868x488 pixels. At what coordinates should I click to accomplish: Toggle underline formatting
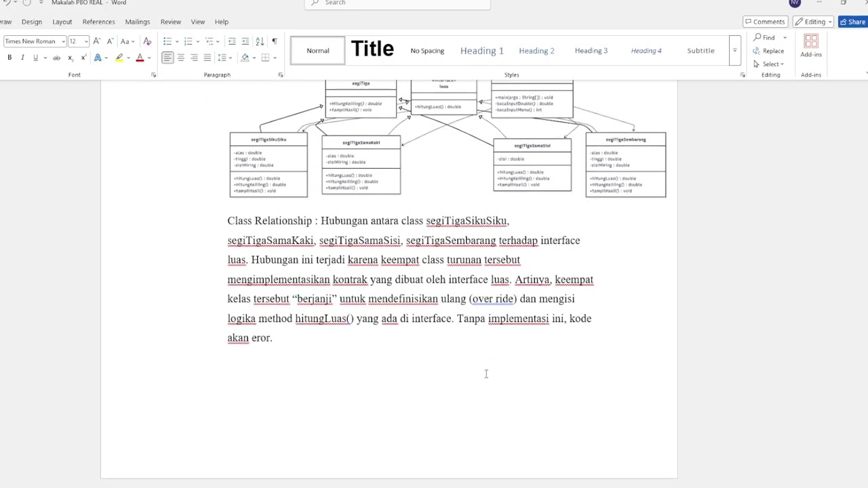coord(35,58)
